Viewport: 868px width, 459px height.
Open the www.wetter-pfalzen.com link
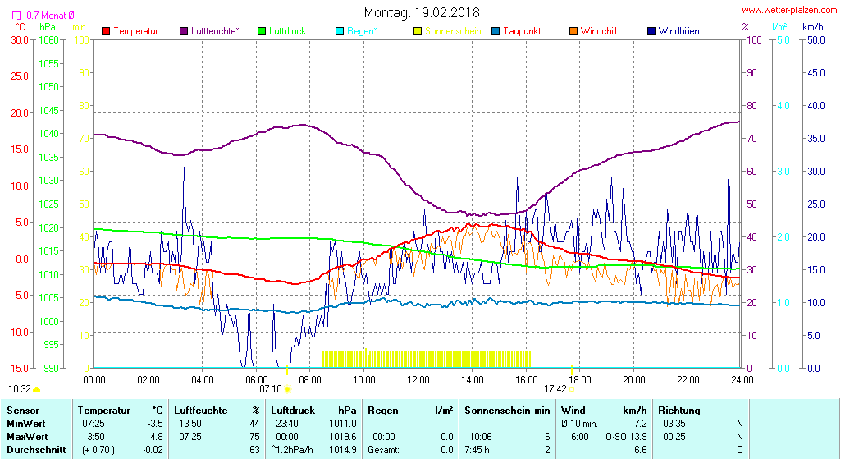(x=789, y=10)
